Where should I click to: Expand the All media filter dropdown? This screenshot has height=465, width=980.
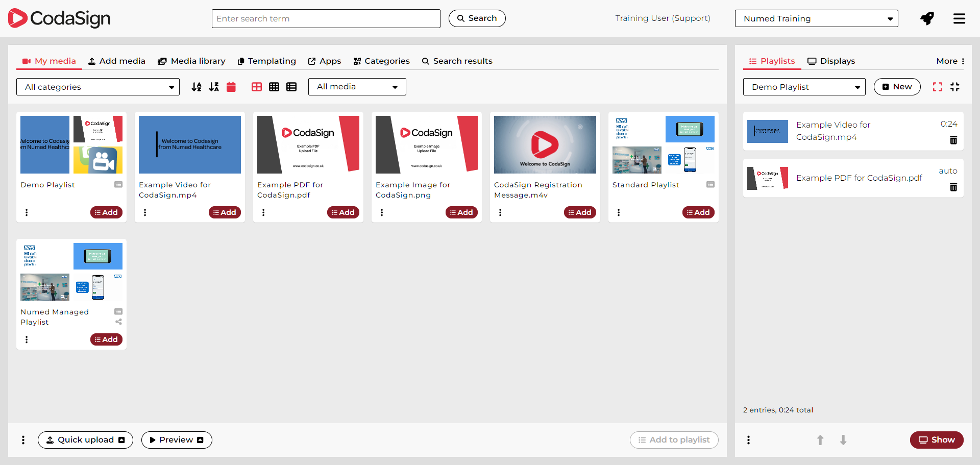(x=357, y=87)
